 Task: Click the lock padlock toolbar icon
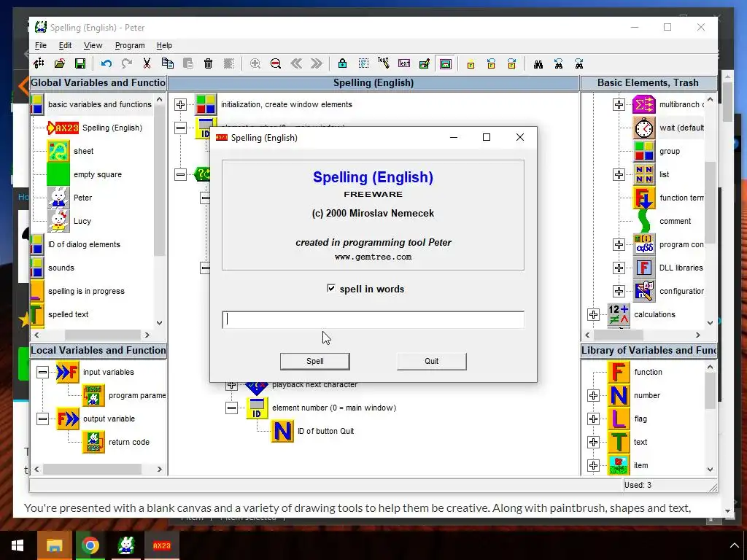(342, 63)
